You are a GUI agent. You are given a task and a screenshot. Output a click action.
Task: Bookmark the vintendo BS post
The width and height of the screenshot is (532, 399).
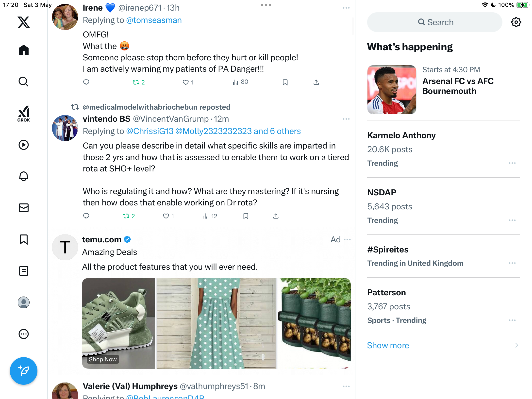[246, 216]
